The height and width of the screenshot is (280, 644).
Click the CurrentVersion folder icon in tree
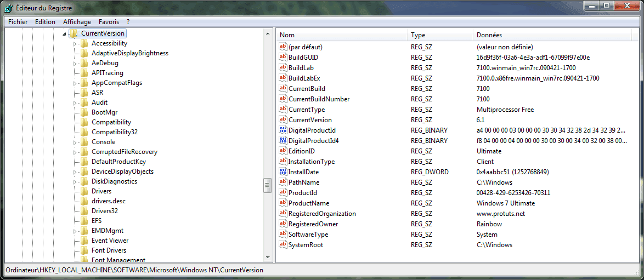pos(74,33)
